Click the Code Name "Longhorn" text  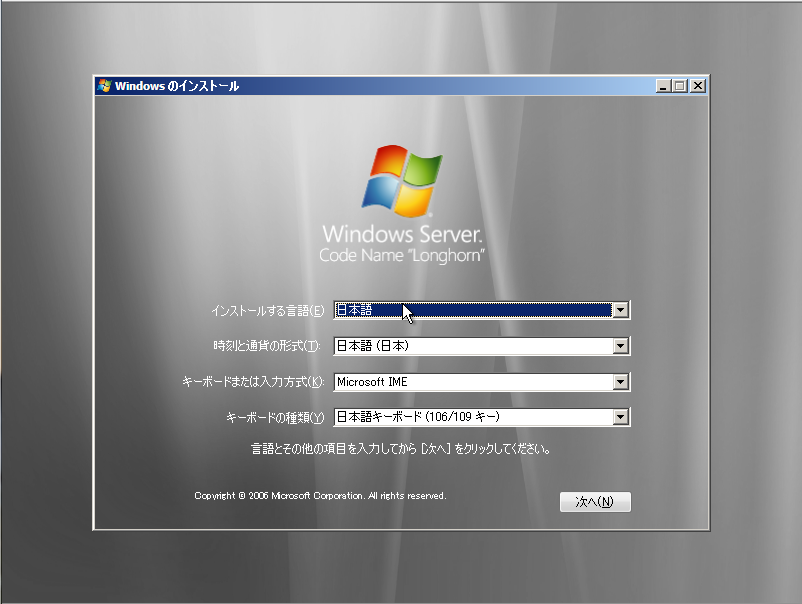pos(402,255)
